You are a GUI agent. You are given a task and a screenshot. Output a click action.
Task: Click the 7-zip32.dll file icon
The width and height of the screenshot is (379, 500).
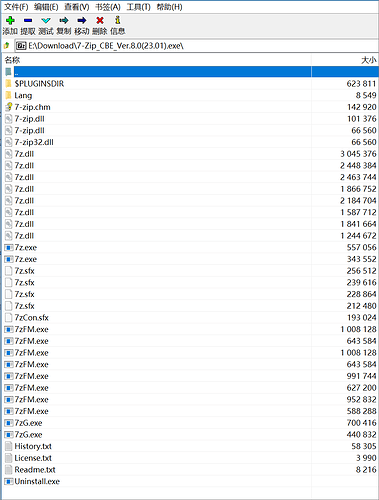(x=9, y=142)
